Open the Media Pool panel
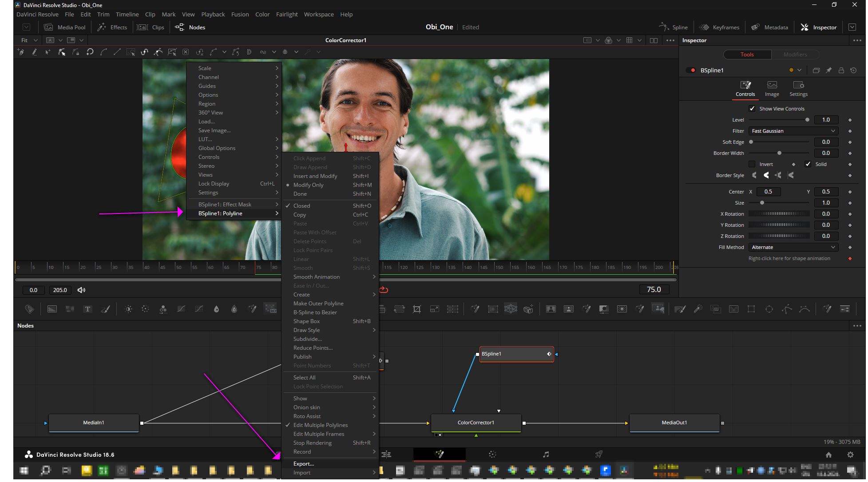 click(65, 27)
